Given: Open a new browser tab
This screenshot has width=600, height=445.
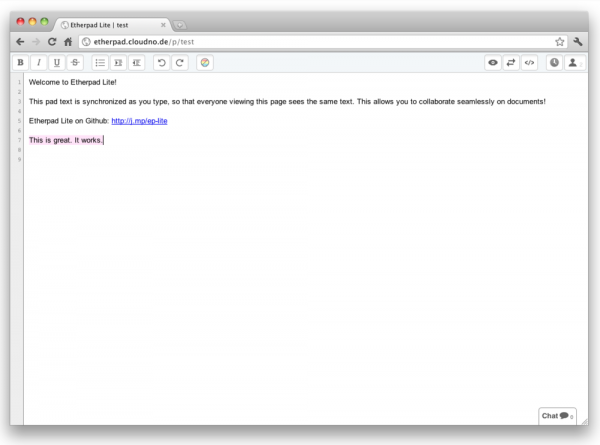Looking at the screenshot, I should point(180,25).
